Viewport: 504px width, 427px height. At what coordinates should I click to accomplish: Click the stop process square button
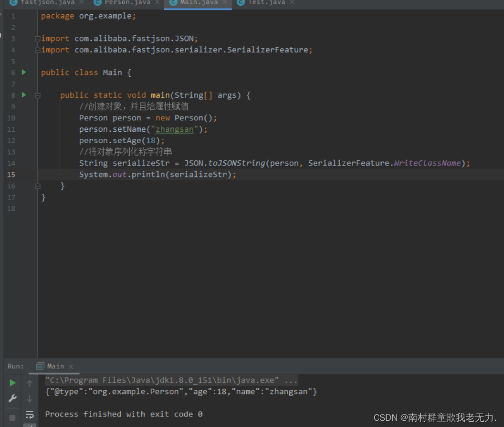[12, 417]
